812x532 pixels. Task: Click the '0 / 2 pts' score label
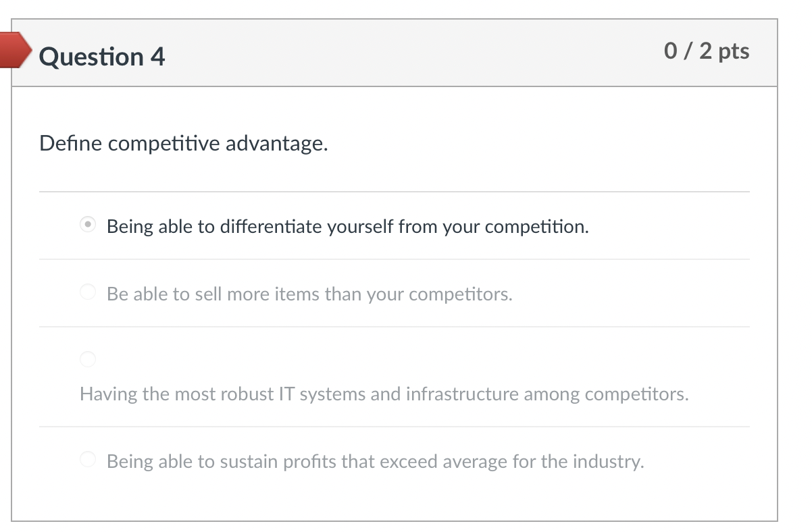[707, 50]
